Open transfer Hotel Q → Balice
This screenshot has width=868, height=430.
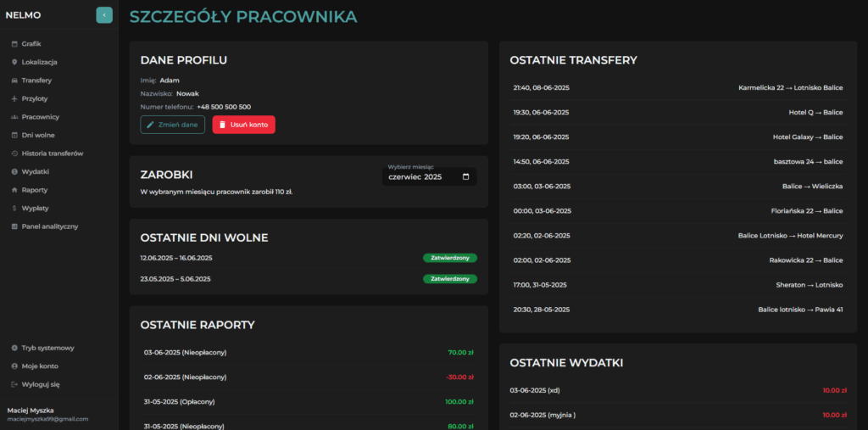pos(678,113)
